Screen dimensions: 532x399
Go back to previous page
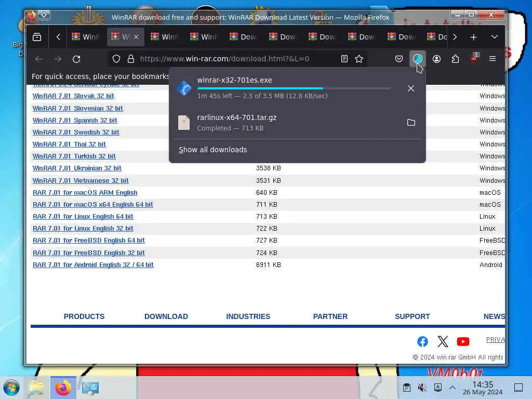(39, 59)
